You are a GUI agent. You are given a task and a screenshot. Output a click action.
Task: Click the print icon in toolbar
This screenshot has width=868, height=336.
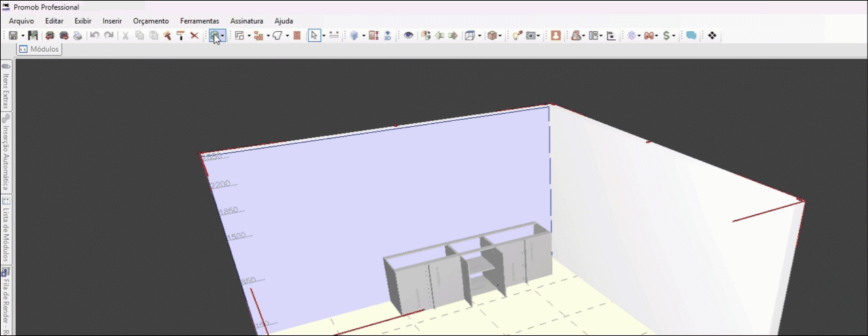(x=78, y=35)
